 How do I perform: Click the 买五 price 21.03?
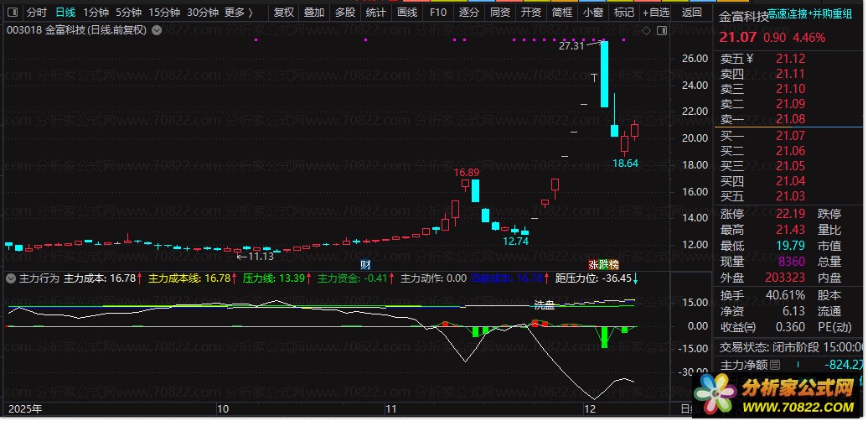tap(791, 195)
